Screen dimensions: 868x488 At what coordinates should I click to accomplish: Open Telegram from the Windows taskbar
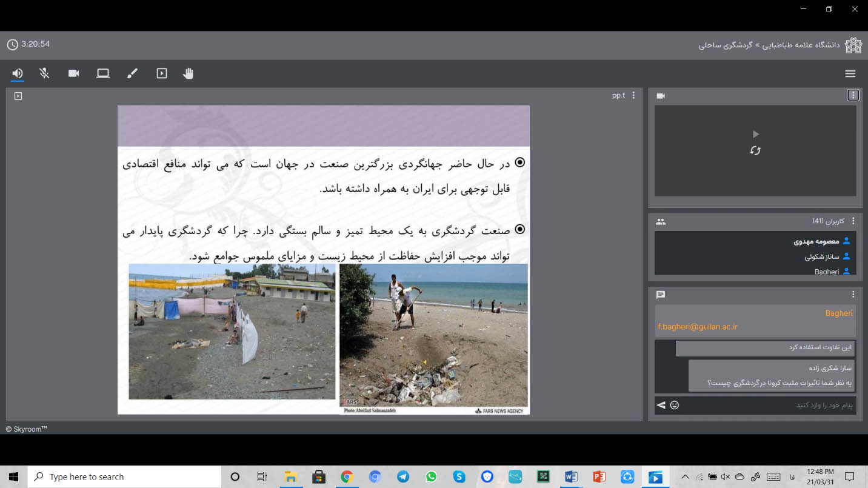[403, 477]
